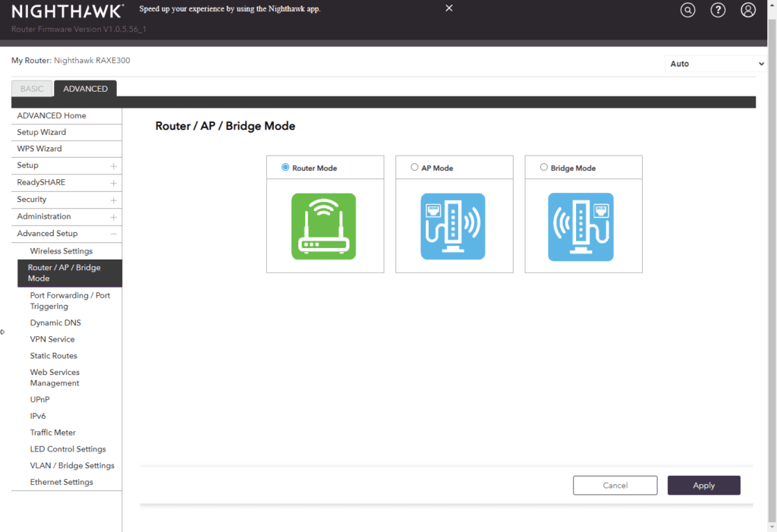Click the NIGHTHAWK logo

click(68, 11)
